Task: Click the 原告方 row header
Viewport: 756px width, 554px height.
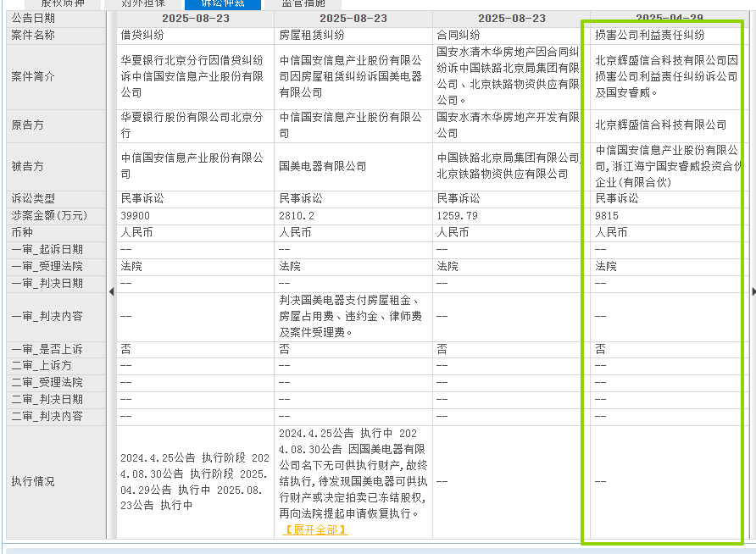Action: tap(56, 125)
